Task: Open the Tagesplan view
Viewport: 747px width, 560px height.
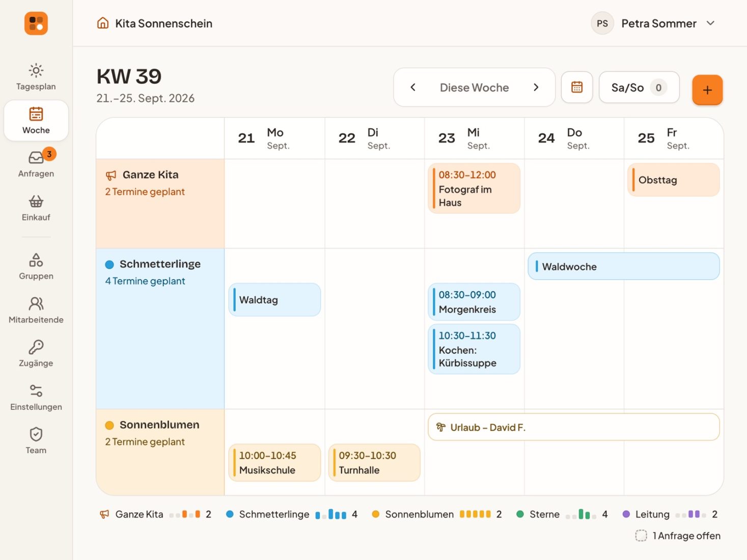Action: coord(36,77)
